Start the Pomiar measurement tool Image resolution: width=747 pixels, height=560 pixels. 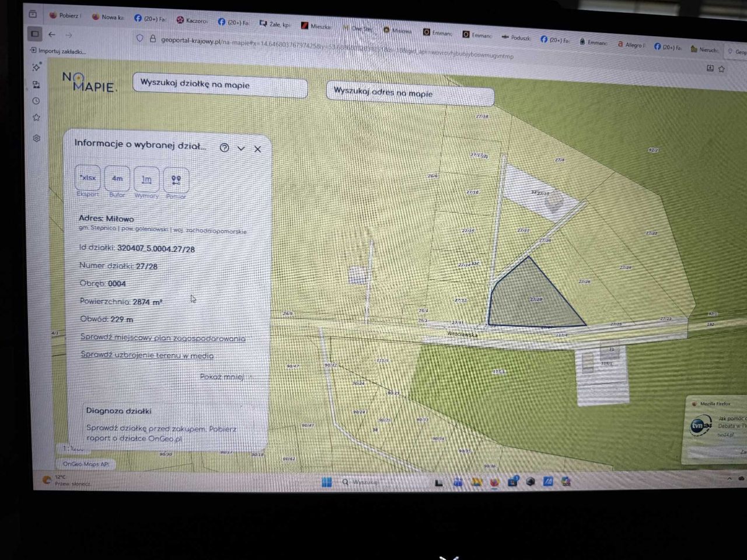click(176, 180)
